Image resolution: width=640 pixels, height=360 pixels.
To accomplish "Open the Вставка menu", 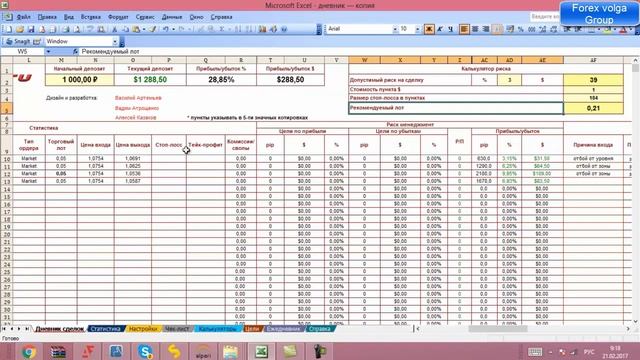I will [91, 17].
